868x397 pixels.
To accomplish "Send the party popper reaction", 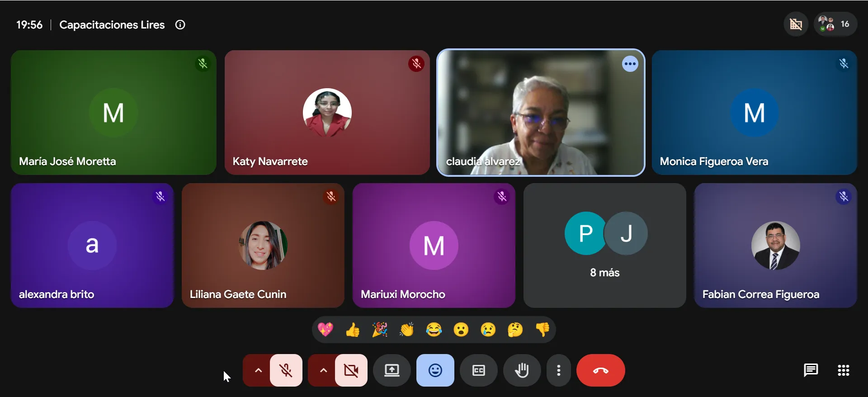I will [380, 330].
